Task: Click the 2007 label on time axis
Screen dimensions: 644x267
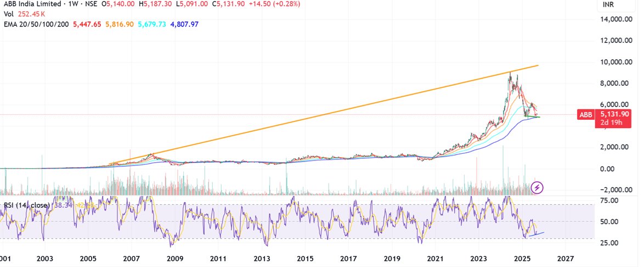Action: 132,259
